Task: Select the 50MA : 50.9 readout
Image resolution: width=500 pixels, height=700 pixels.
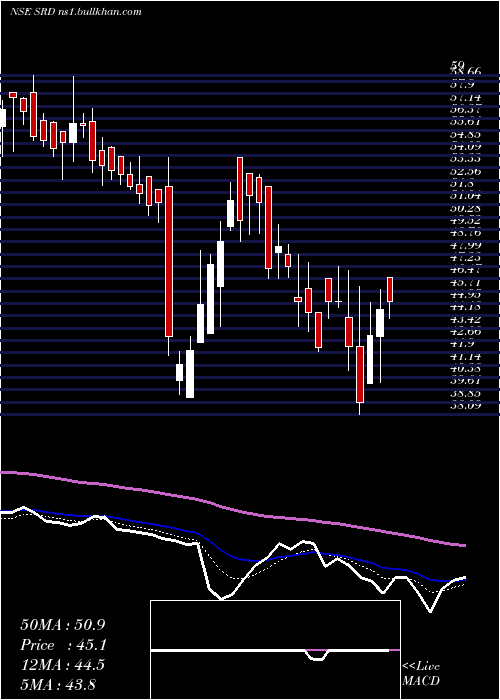Action: [63, 625]
